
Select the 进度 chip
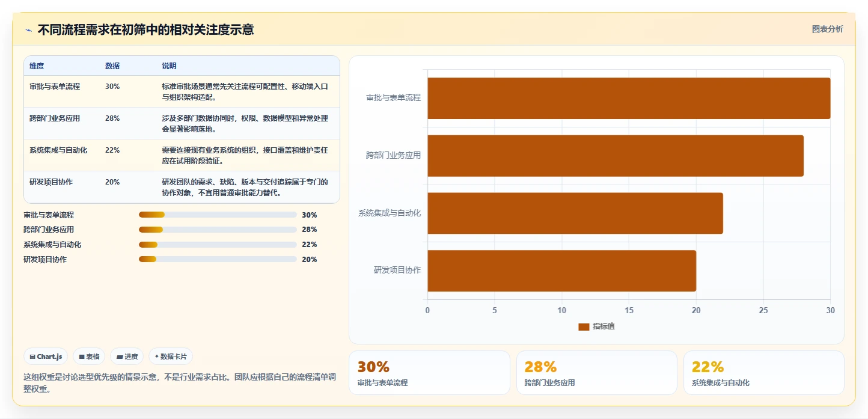[x=127, y=356]
